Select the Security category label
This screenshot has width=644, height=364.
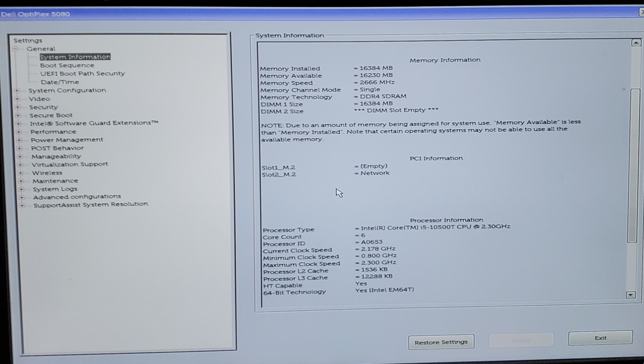[44, 107]
